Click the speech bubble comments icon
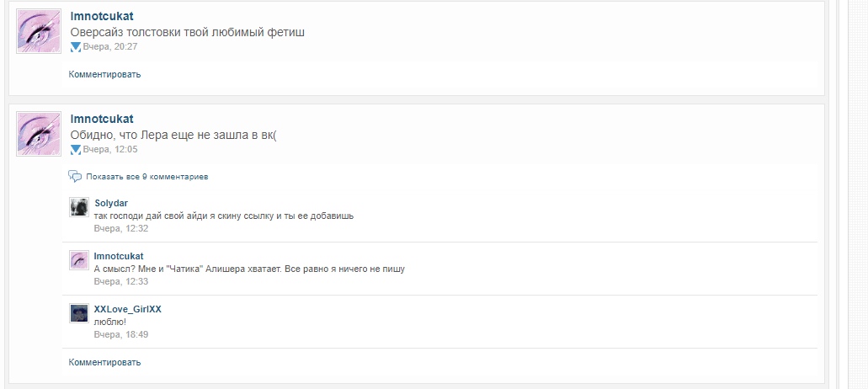The image size is (868, 389). pyautogui.click(x=75, y=177)
